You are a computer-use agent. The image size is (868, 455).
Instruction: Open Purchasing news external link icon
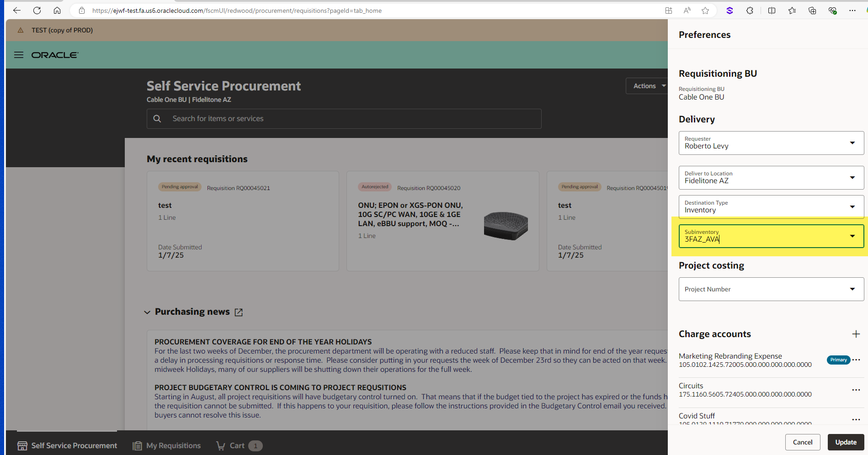point(239,312)
